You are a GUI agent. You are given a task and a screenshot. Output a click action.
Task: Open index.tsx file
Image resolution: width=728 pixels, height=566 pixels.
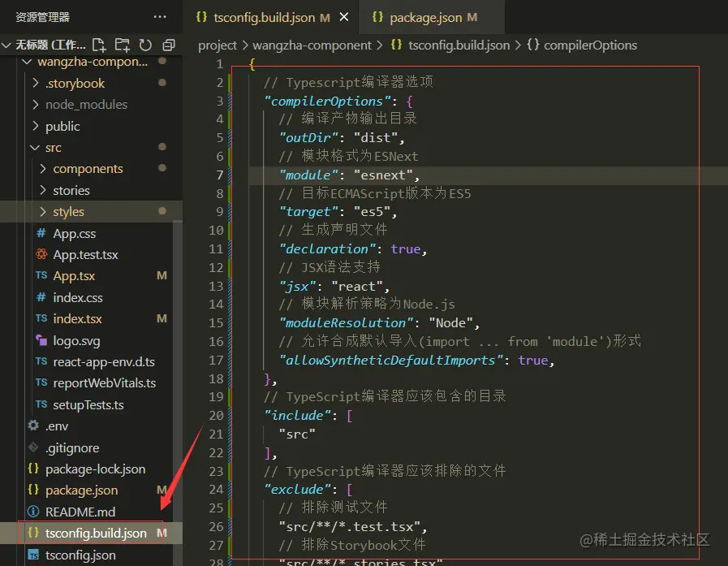click(78, 319)
